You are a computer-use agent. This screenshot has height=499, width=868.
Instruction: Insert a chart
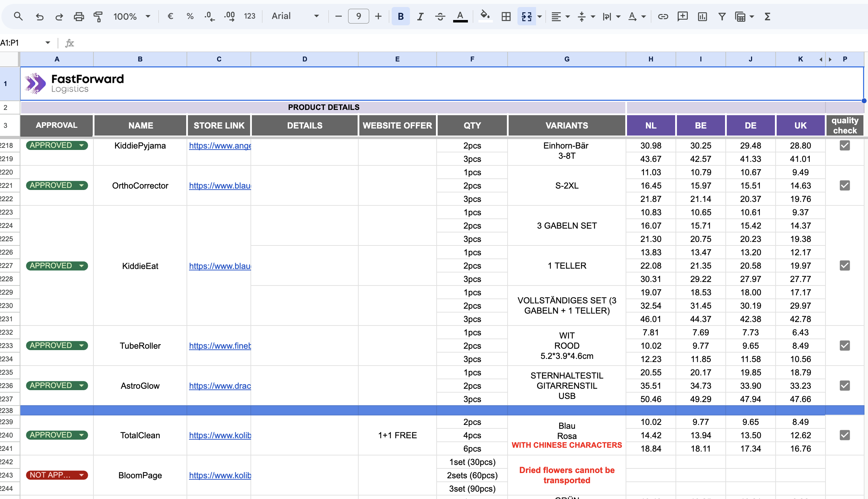click(x=702, y=16)
